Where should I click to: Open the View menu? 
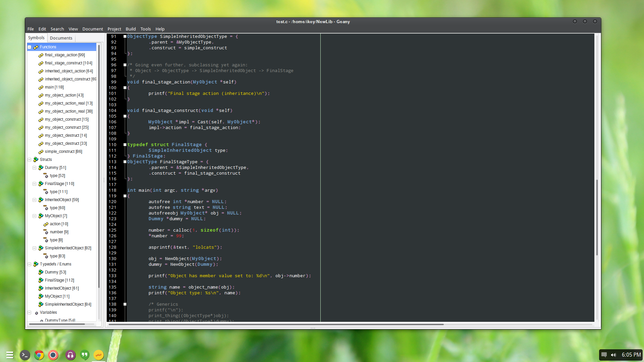pyautogui.click(x=73, y=29)
